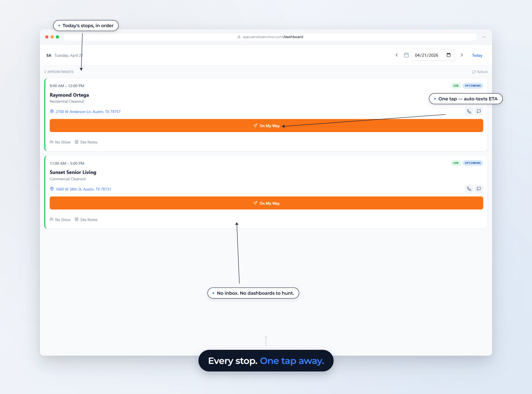
Task: Open message icon for Raymond Ortega
Action: 479,111
